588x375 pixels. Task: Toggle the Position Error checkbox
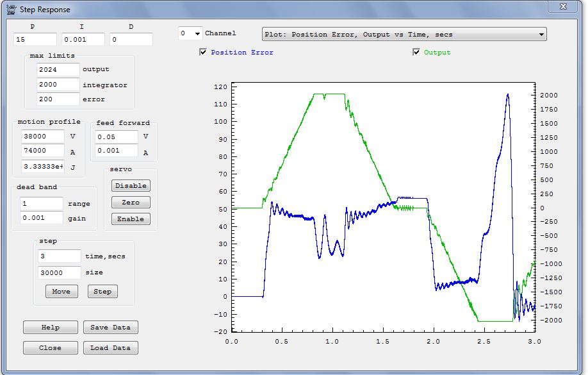point(203,53)
